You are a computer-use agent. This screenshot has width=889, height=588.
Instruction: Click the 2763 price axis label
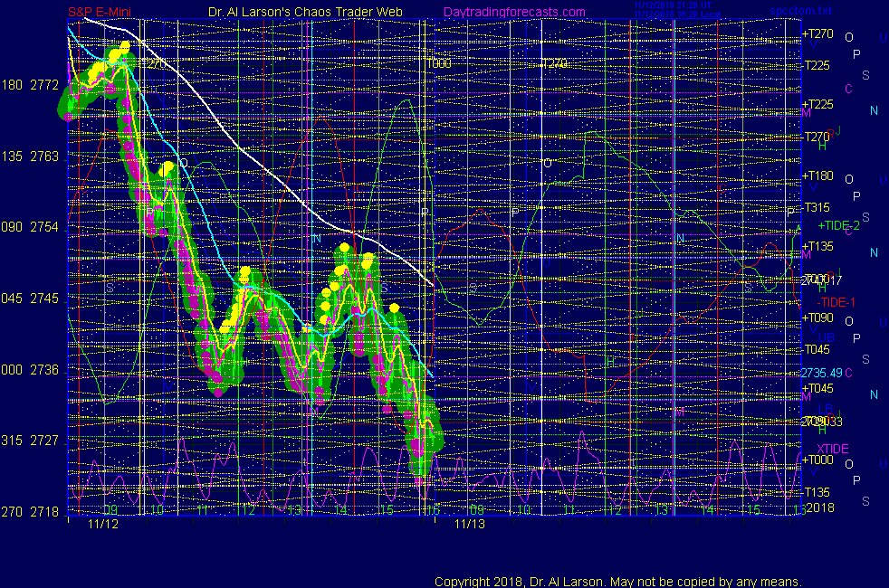(44, 156)
